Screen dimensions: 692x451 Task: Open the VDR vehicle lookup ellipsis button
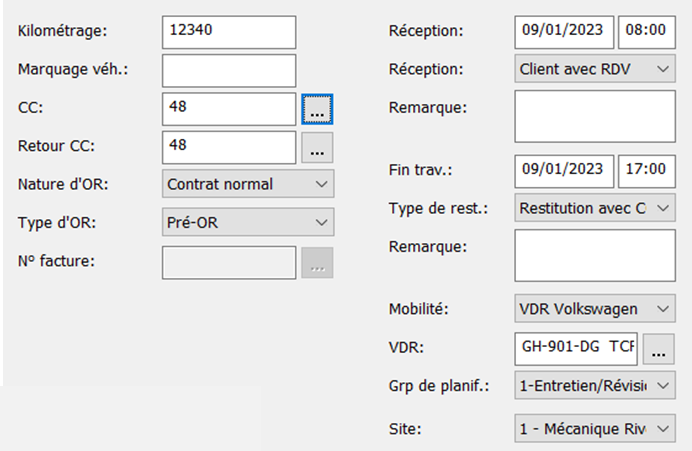pos(658,349)
